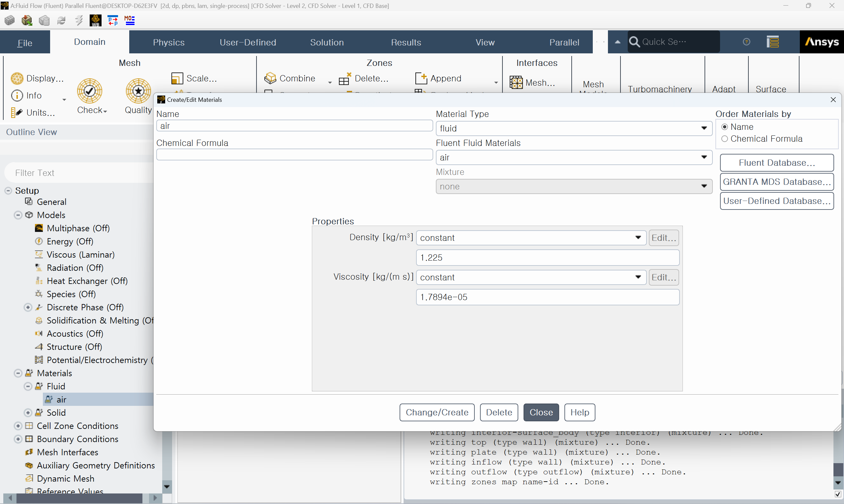Switch to the Physics tab

tap(168, 42)
